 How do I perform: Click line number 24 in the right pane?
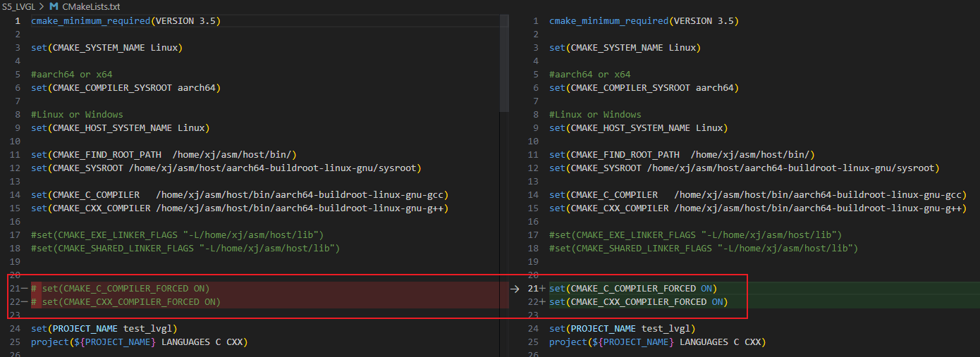pyautogui.click(x=535, y=329)
